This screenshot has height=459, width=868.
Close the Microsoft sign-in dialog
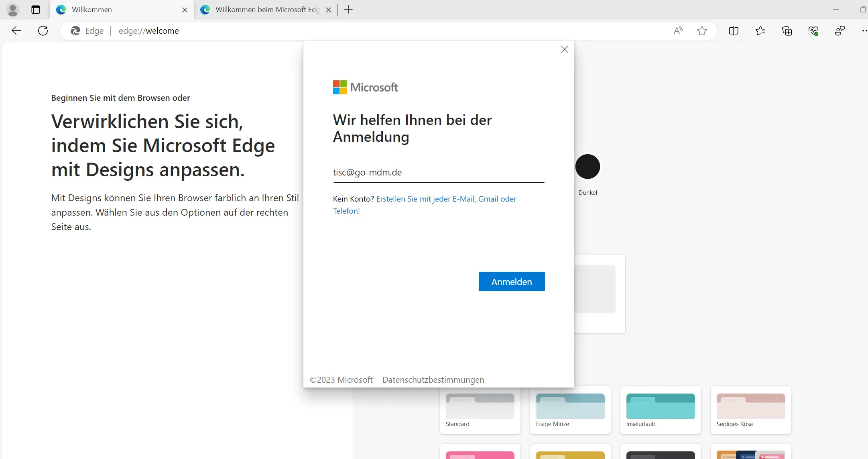(x=564, y=49)
